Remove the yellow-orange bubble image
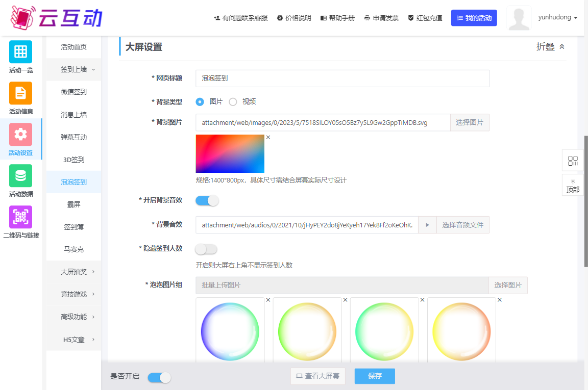This screenshot has width=588, height=390. 500,300
